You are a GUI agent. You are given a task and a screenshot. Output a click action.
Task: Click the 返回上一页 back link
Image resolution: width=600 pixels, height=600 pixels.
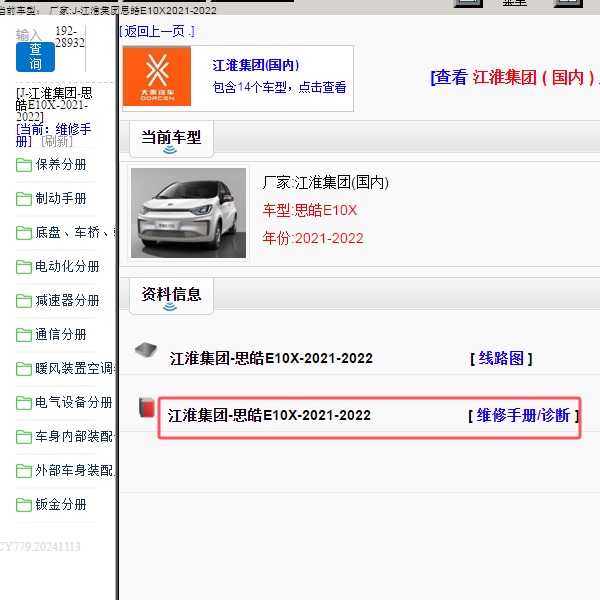pyautogui.click(x=157, y=31)
